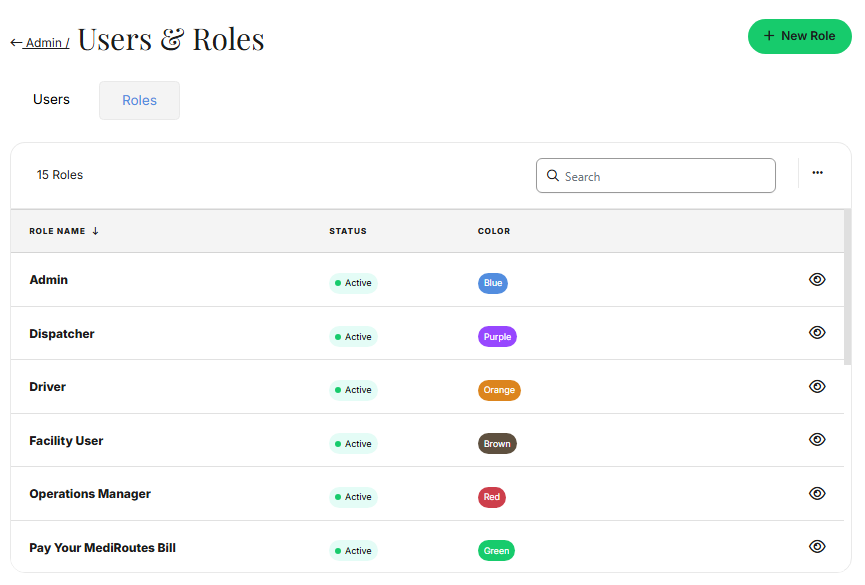This screenshot has height=585, width=865.
Task: Select the Active badge beside Dispatcher
Action: coord(352,336)
